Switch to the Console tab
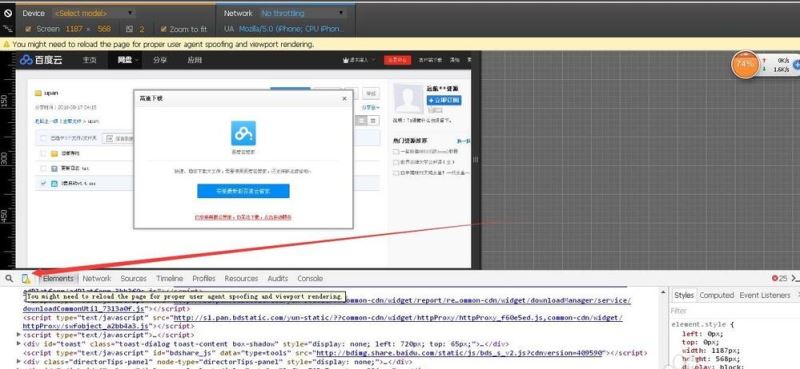Viewport: 800px width, 369px height. (x=310, y=279)
